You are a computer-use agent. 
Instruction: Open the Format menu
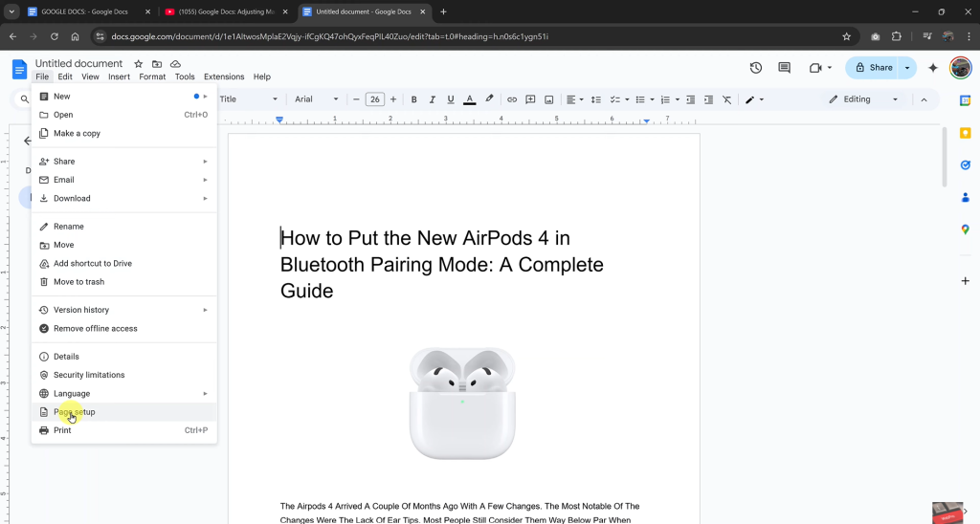coord(152,76)
